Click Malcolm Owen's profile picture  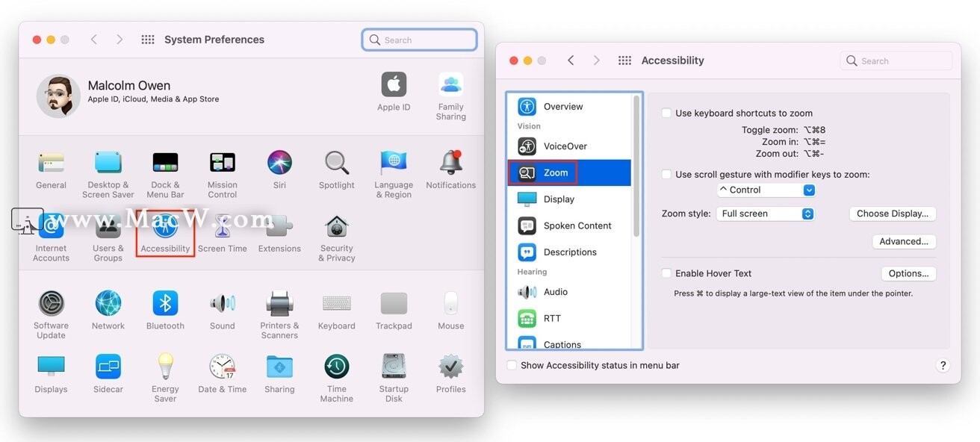point(58,96)
